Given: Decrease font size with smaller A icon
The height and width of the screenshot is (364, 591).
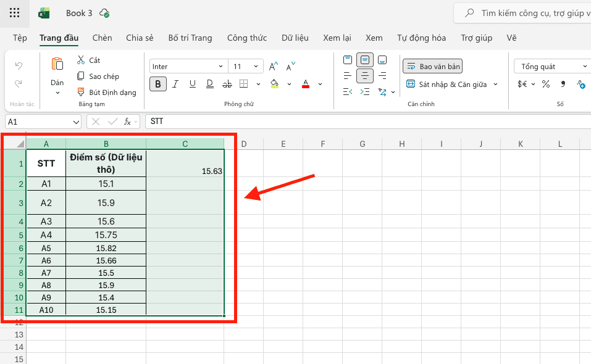Looking at the screenshot, I should (x=291, y=67).
